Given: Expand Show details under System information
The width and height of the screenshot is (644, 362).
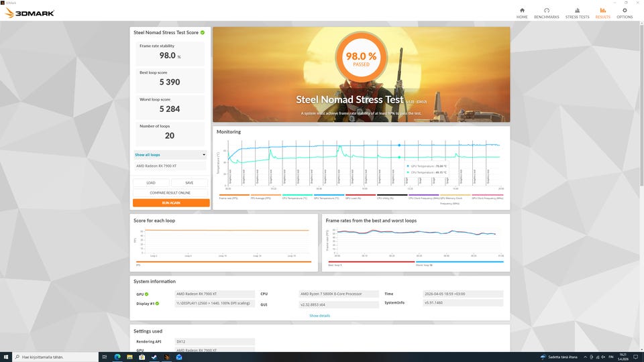Looking at the screenshot, I should [319, 316].
